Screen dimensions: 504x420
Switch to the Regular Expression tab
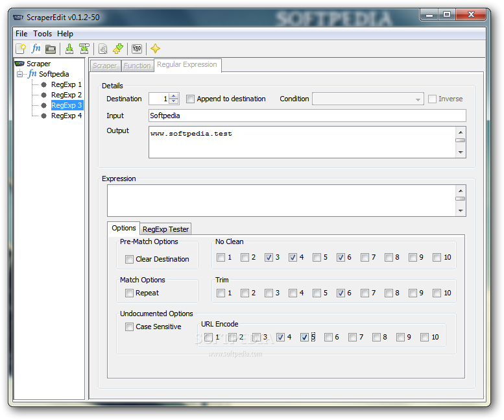187,65
